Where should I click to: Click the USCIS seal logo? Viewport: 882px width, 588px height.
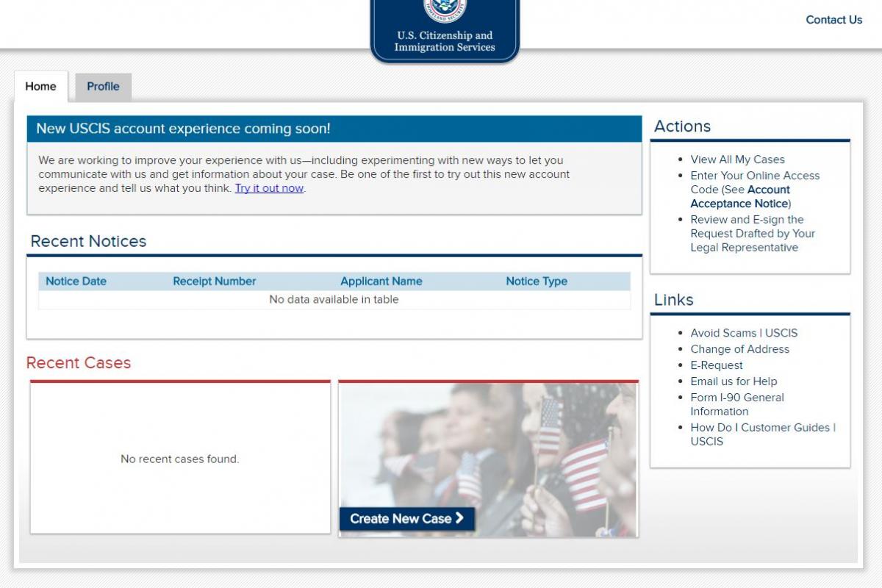[x=445, y=10]
